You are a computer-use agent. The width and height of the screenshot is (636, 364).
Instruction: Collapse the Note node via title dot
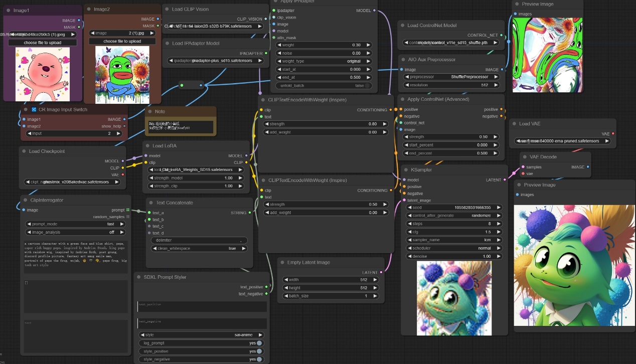[150, 111]
